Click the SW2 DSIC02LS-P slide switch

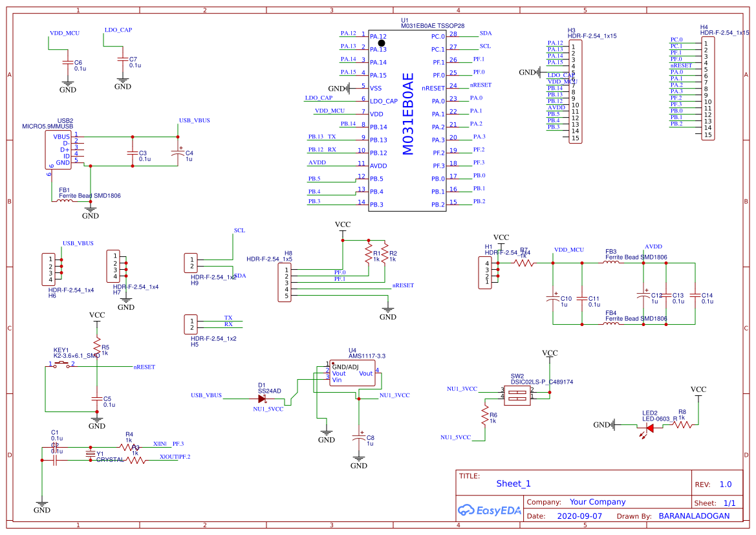(516, 395)
